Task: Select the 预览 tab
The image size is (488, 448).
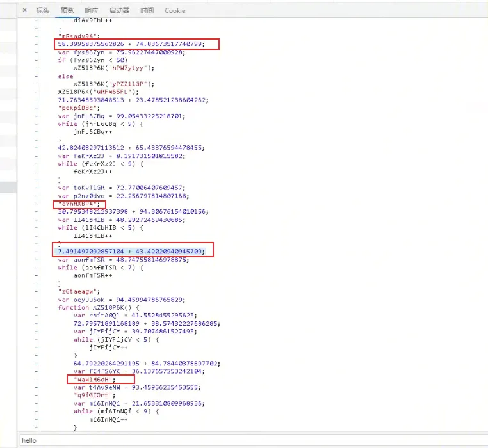Action: 67,10
